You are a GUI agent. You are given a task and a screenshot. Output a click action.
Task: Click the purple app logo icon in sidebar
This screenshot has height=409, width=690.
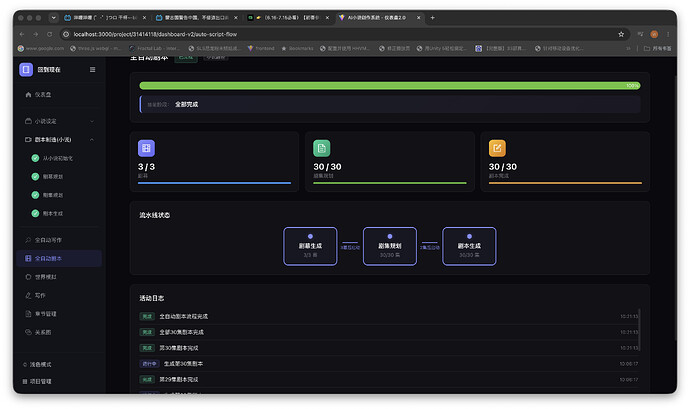[26, 70]
